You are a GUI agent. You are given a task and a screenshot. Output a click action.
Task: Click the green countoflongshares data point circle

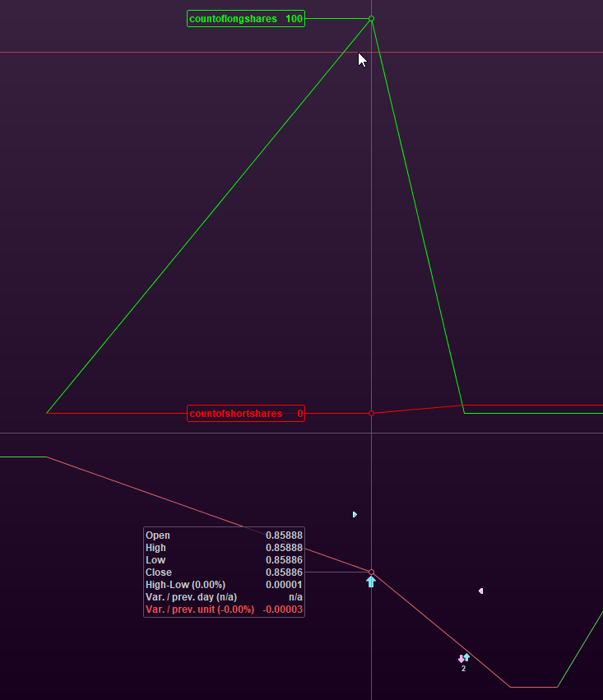coord(371,19)
